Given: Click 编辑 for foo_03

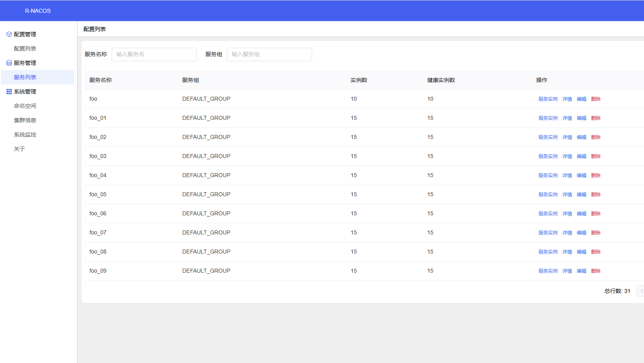Looking at the screenshot, I should [582, 156].
